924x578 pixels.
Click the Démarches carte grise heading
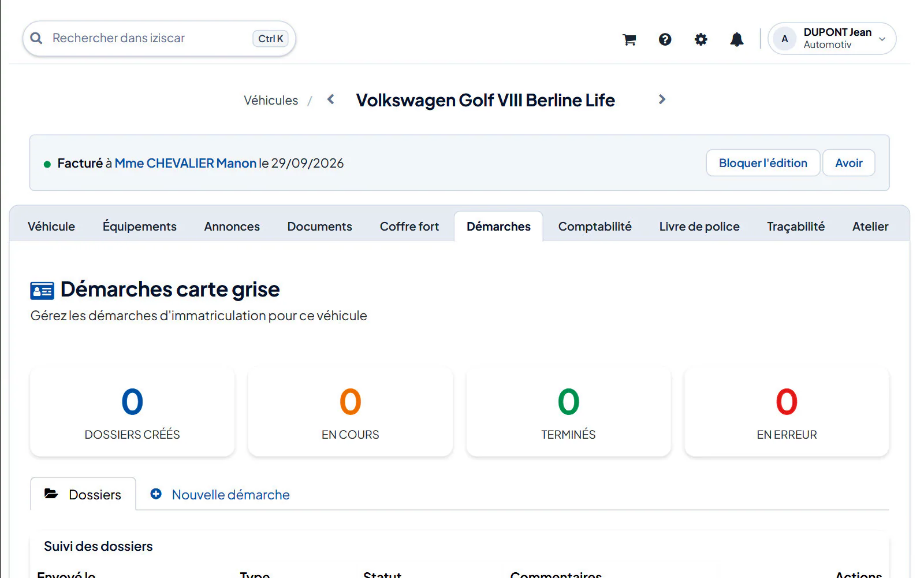(x=170, y=290)
